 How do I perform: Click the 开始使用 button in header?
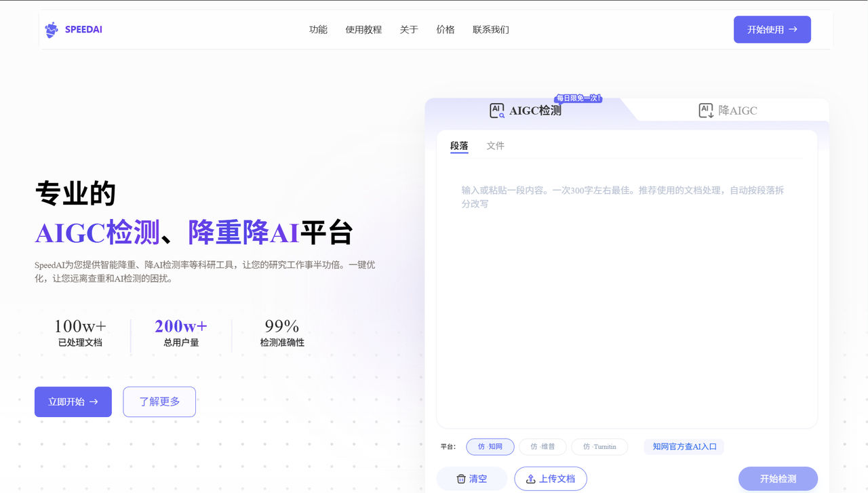[x=772, y=30]
